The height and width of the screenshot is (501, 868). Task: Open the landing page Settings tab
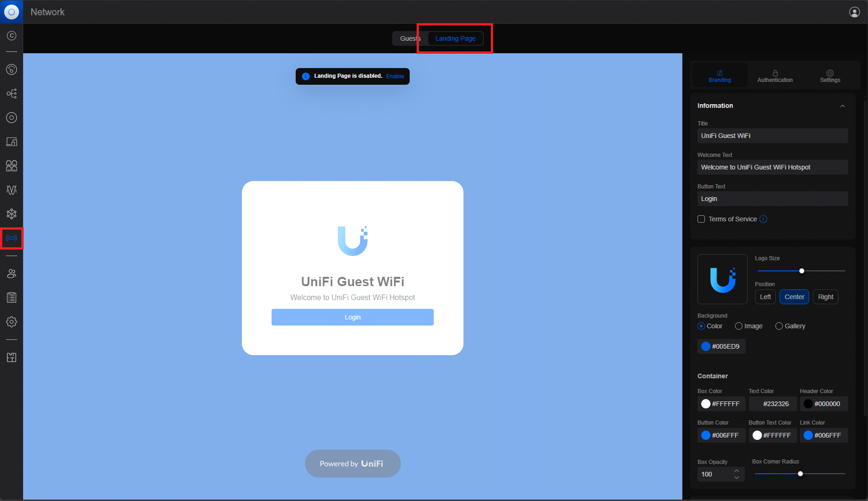click(x=830, y=76)
